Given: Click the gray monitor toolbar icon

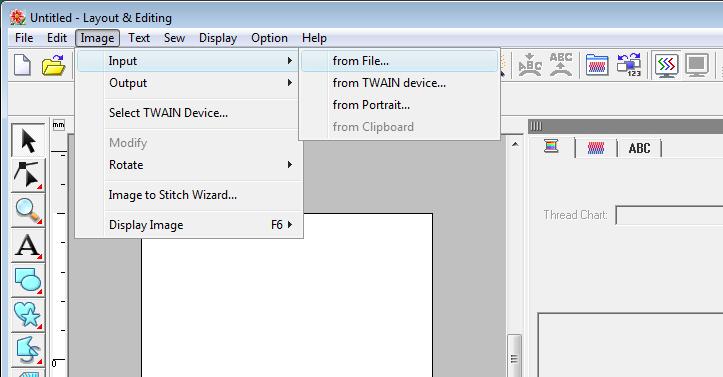Looking at the screenshot, I should [x=697, y=65].
